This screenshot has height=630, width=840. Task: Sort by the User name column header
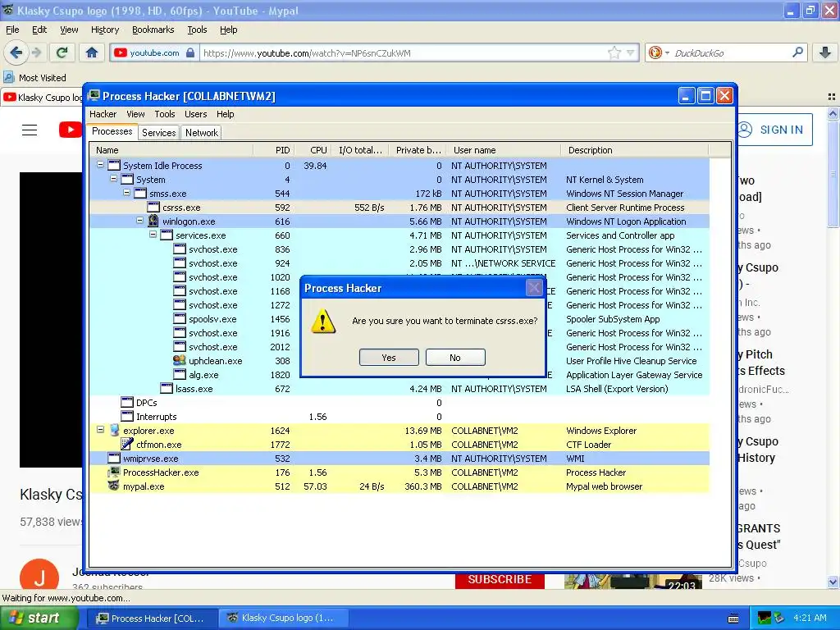[504, 150]
